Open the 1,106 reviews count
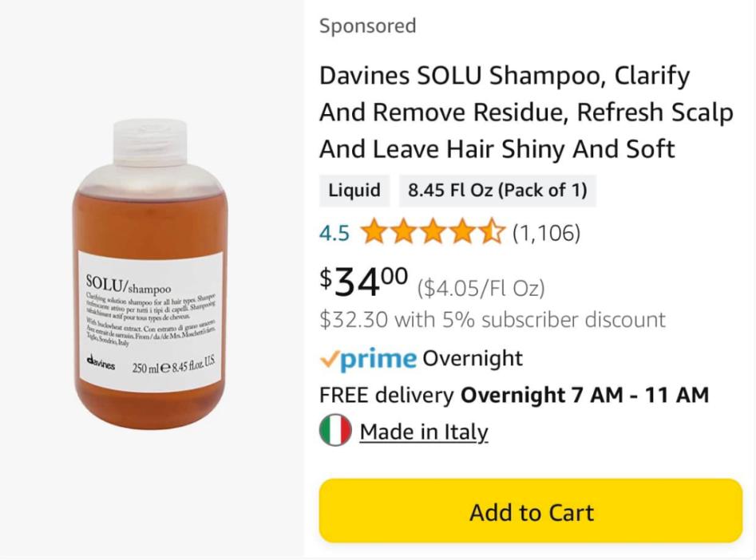The image size is (756, 560). click(546, 233)
